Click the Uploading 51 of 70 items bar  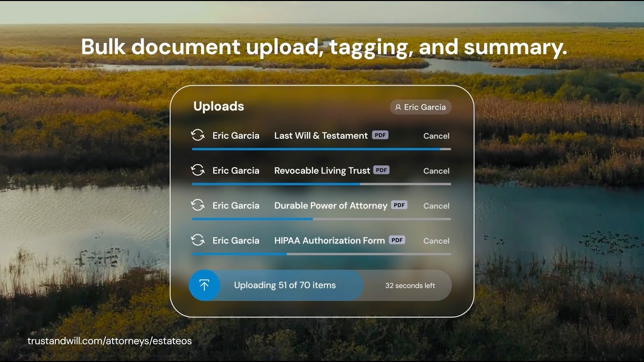[320, 286]
